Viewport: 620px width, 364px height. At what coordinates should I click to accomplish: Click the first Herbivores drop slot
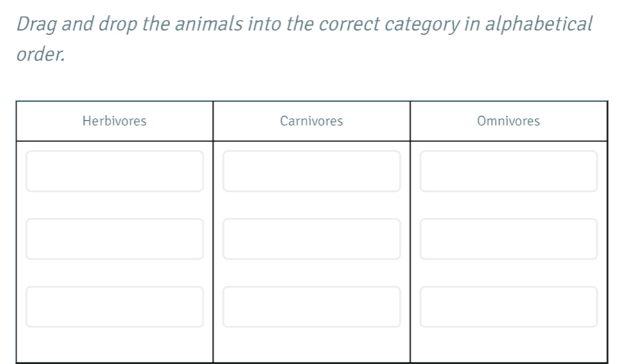[x=114, y=171]
